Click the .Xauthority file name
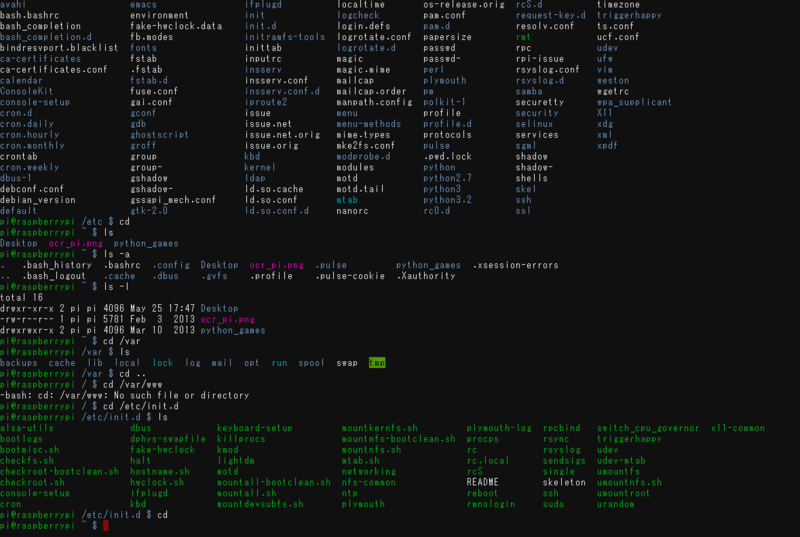This screenshot has height=537, width=800. [x=426, y=276]
